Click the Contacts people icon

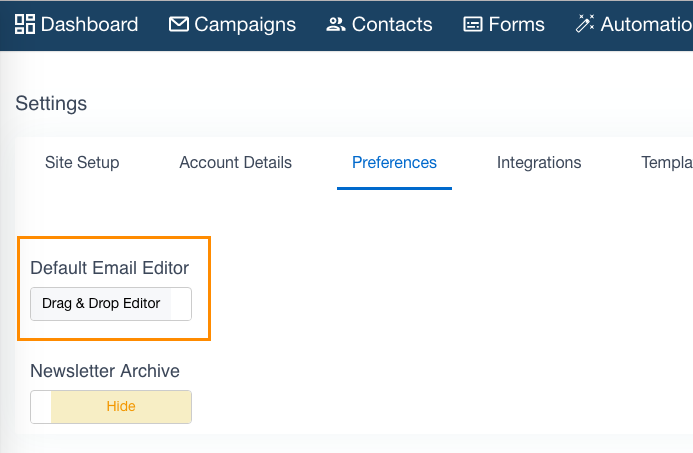click(x=335, y=24)
